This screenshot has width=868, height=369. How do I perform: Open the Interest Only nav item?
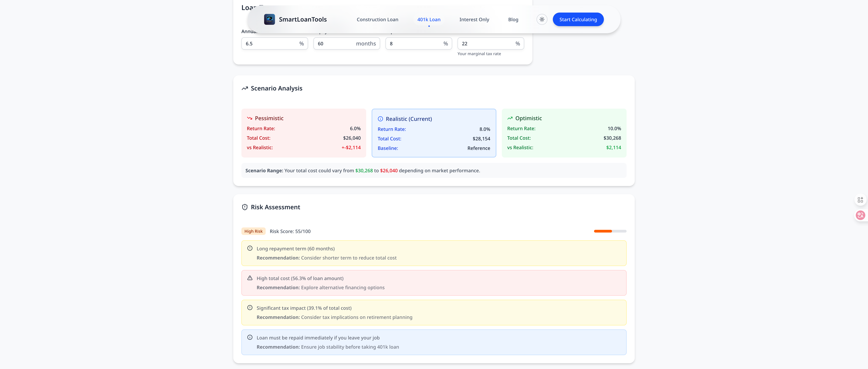(x=474, y=20)
